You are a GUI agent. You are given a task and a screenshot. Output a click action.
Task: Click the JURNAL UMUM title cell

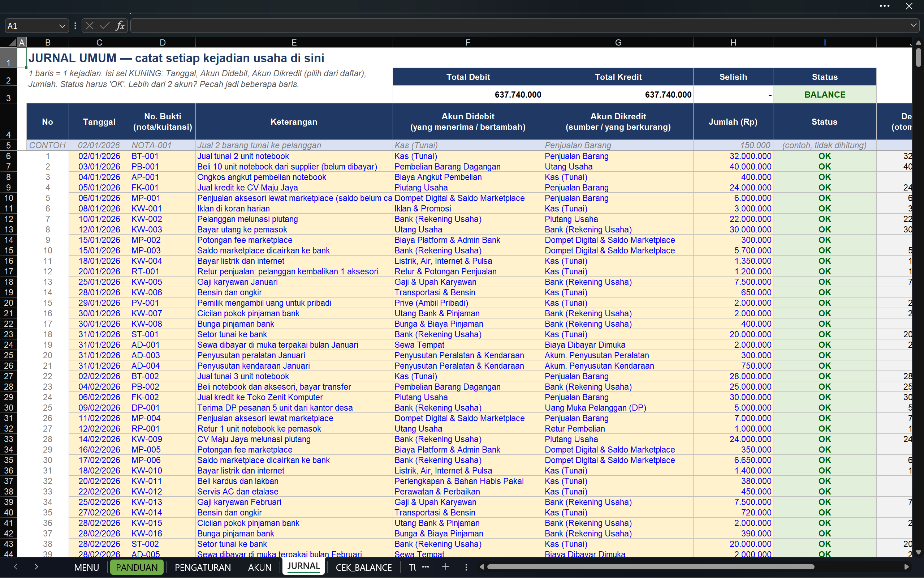(176, 58)
